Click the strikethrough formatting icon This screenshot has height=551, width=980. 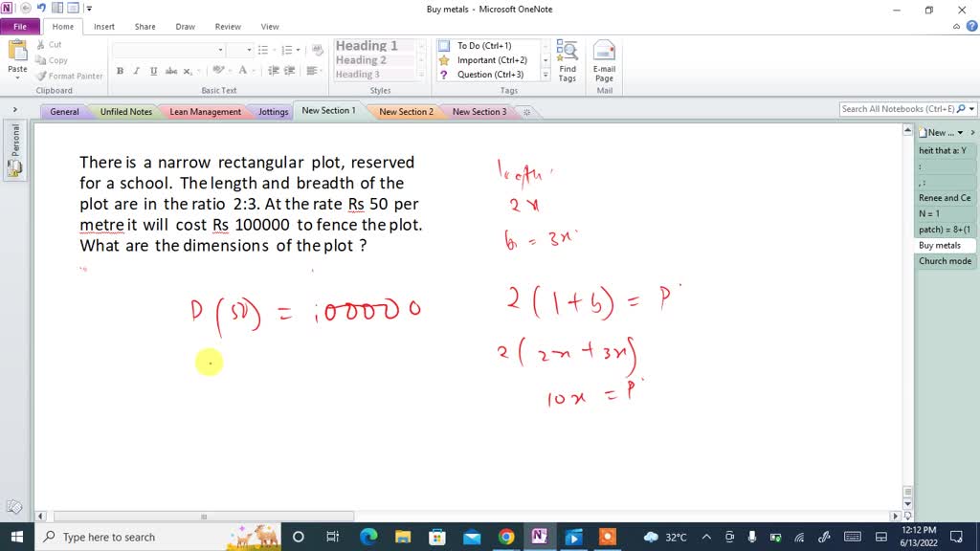171,70
